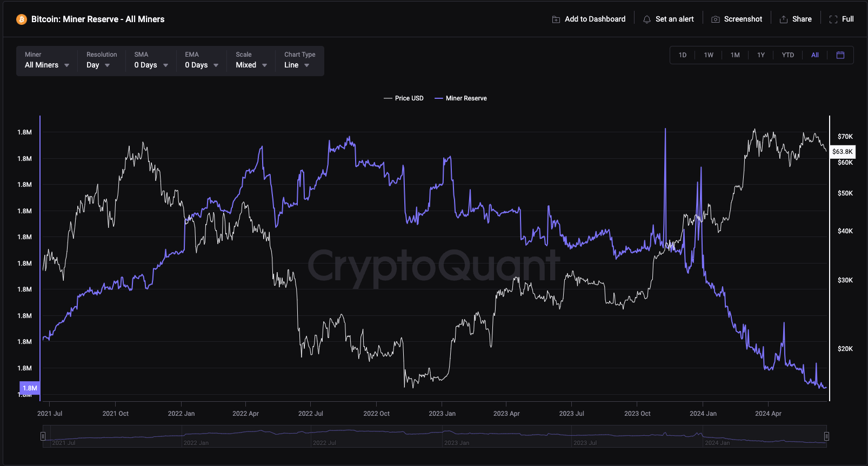Image resolution: width=868 pixels, height=466 pixels.
Task: Toggle Miner Reserve series in legend
Action: (x=461, y=98)
